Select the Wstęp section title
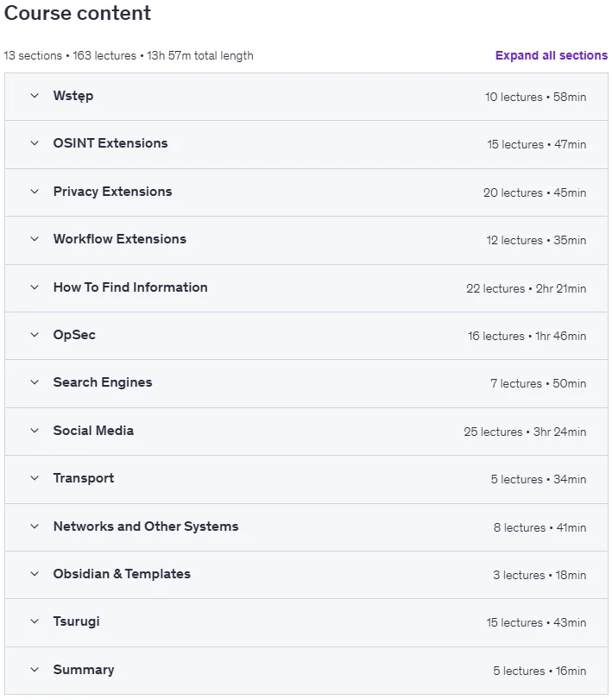 click(73, 96)
